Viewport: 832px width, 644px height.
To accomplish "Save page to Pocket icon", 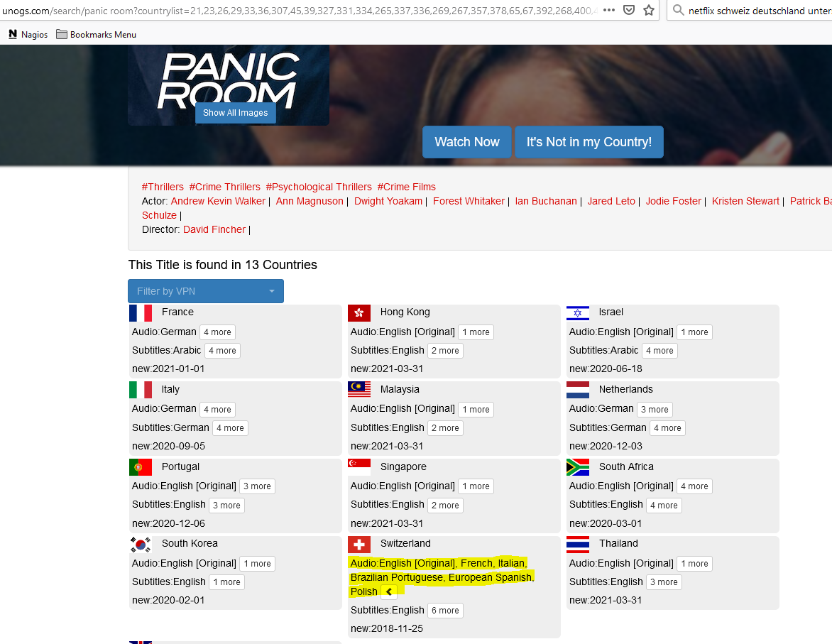I will (x=629, y=10).
